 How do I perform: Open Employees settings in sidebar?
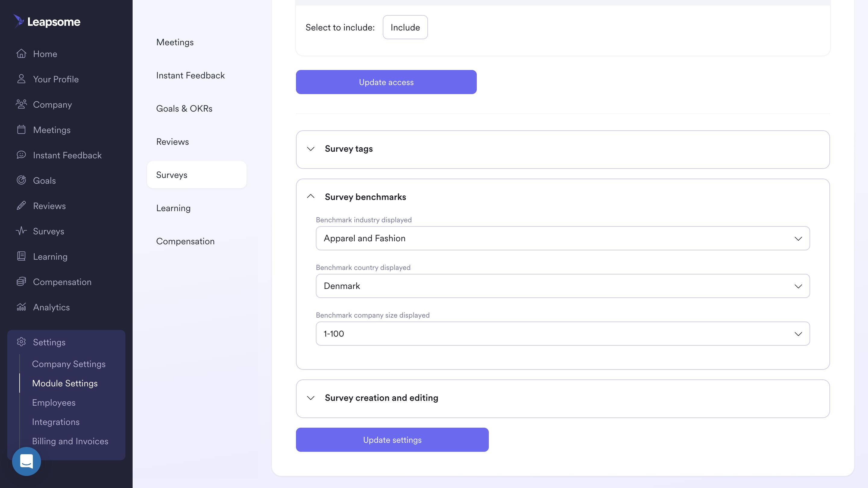(54, 402)
